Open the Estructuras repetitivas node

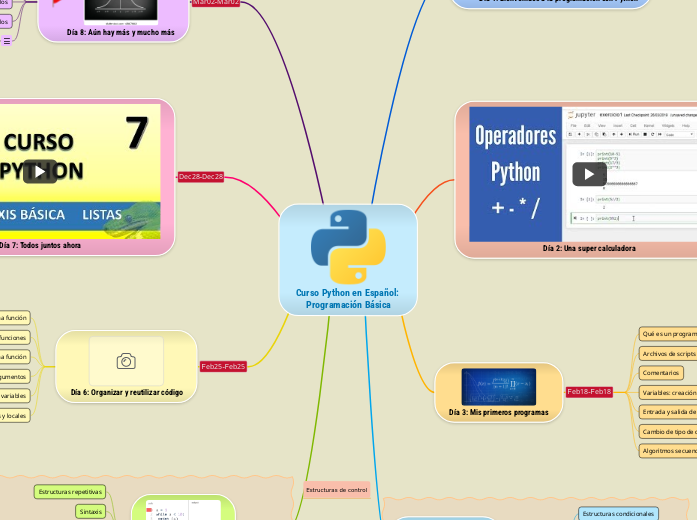point(69,492)
